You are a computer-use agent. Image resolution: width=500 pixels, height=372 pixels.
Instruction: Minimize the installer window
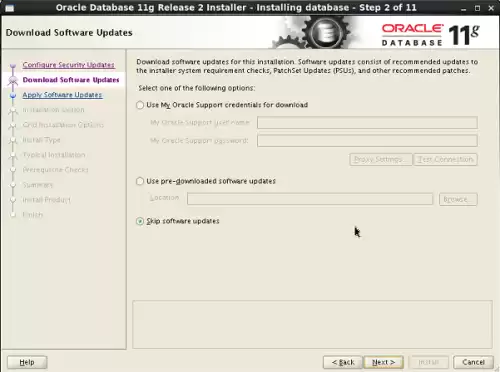(x=464, y=8)
